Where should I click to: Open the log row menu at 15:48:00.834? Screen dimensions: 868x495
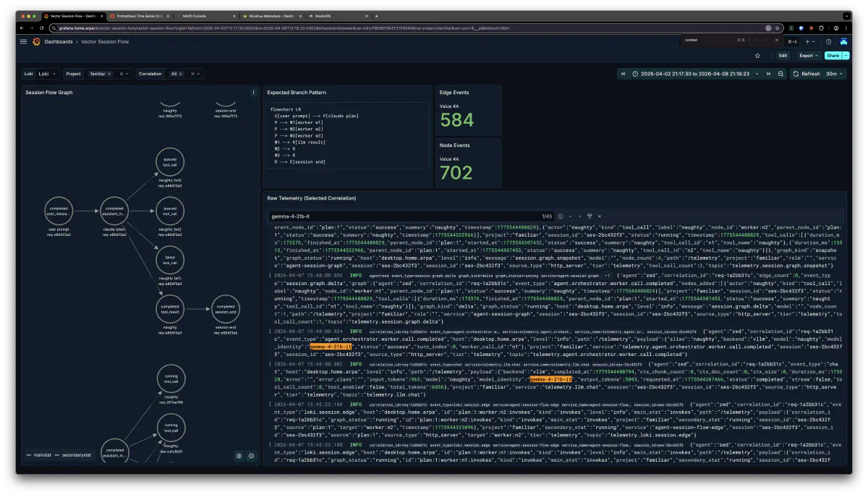click(271, 331)
